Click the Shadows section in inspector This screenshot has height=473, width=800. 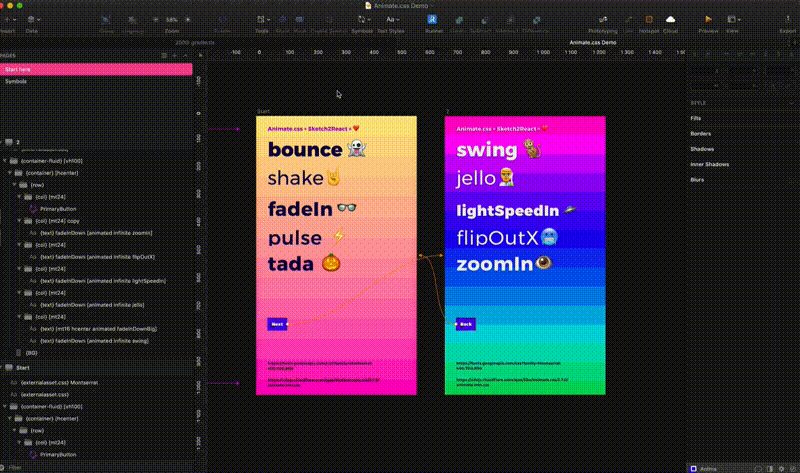pyautogui.click(x=702, y=149)
